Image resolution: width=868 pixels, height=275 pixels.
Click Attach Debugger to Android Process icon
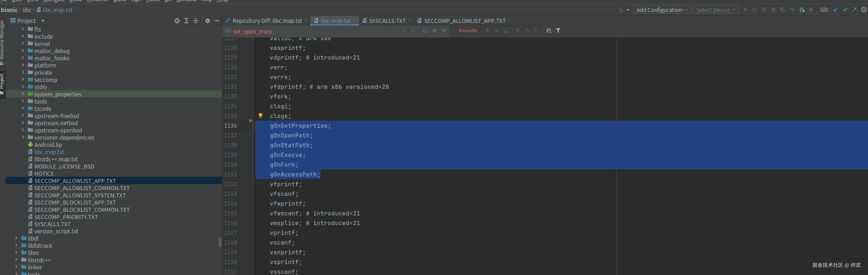click(802, 10)
